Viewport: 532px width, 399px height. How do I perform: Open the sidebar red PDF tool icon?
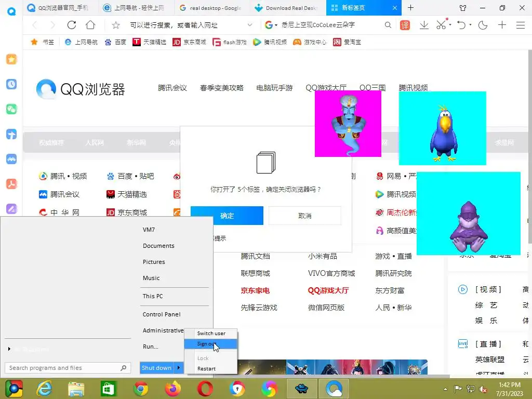pos(11,184)
